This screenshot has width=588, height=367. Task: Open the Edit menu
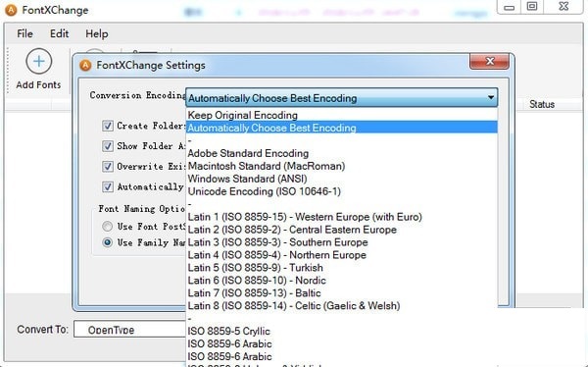click(59, 33)
